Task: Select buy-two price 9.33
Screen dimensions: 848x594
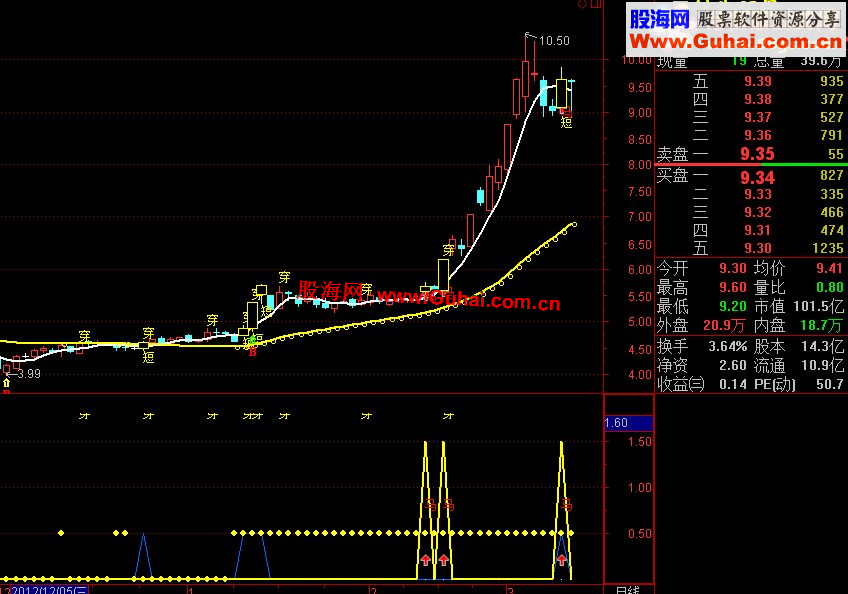Action: point(758,194)
